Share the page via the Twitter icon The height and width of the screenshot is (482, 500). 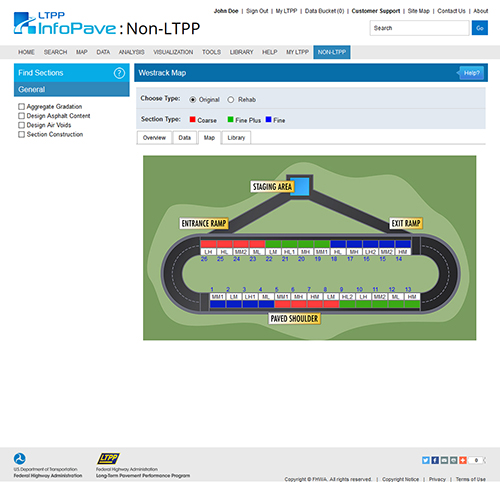pos(426,460)
